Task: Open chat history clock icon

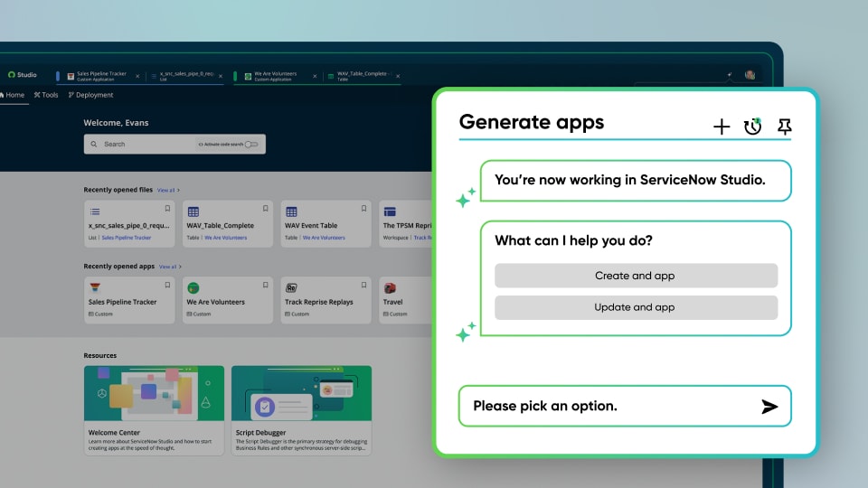Action: point(752,127)
